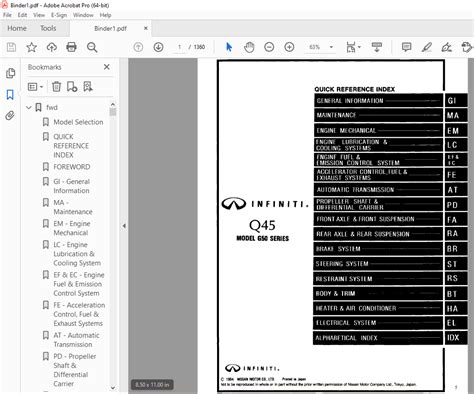Image resolution: width=474 pixels, height=394 pixels.
Task: Switch to the Tools tab
Action: pos(48,28)
